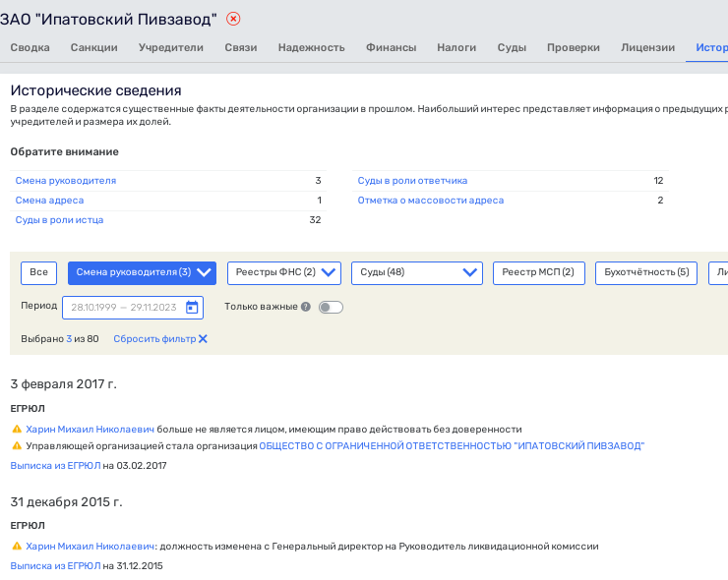Image resolution: width=728 pixels, height=580 pixels.
Task: Open the Суды в роли ответчика link
Action: [x=412, y=181]
